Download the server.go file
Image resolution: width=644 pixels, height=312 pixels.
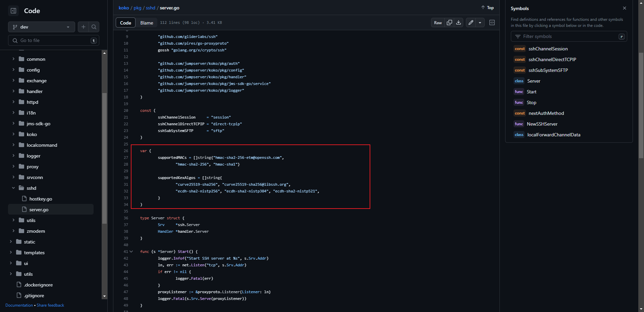(x=458, y=23)
